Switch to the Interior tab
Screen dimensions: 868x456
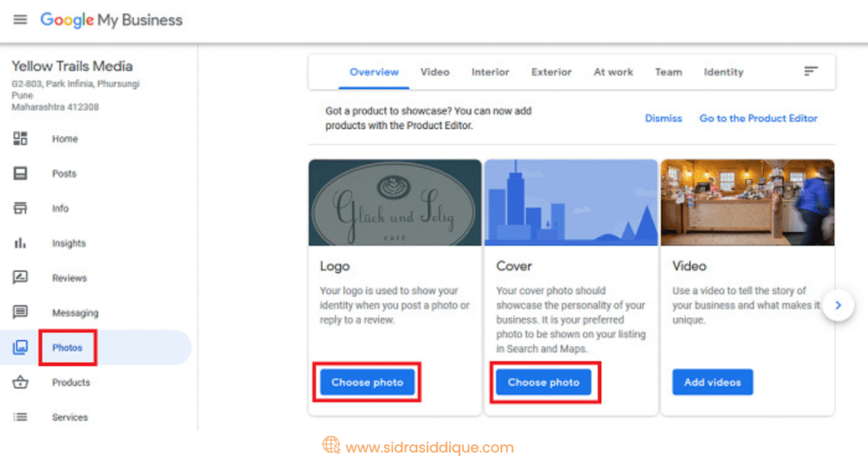490,72
